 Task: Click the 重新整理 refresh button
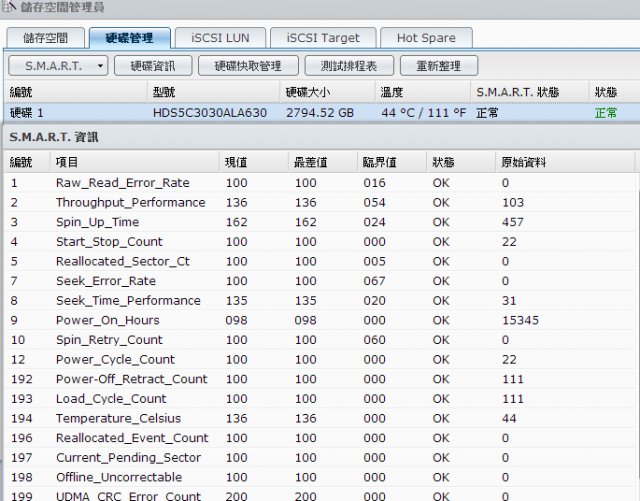439,66
